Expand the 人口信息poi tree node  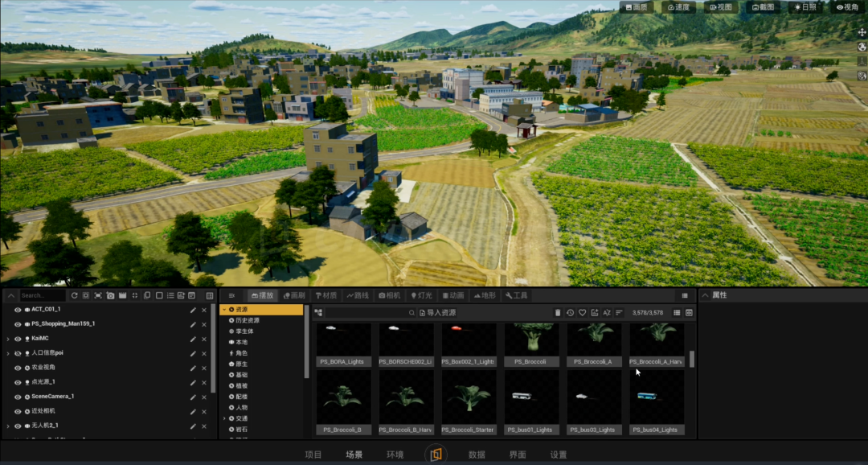pos(8,353)
